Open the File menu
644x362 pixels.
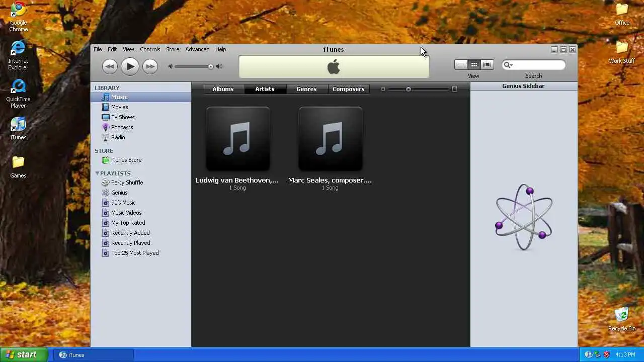pyautogui.click(x=98, y=49)
